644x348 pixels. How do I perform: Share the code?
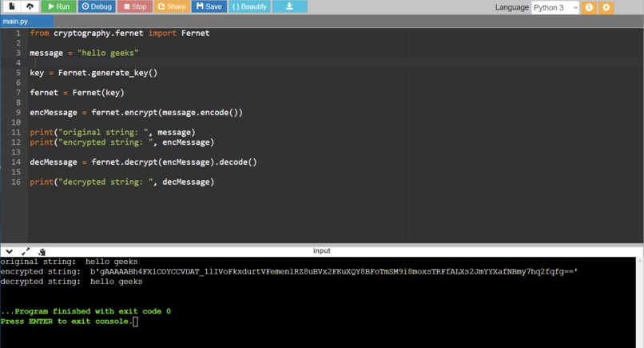pyautogui.click(x=172, y=6)
